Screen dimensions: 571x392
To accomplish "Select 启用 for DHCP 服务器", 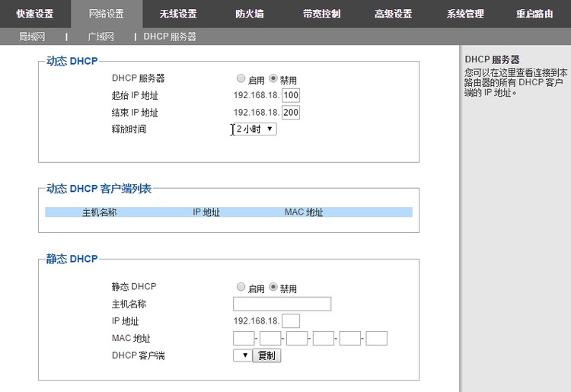I will point(241,78).
